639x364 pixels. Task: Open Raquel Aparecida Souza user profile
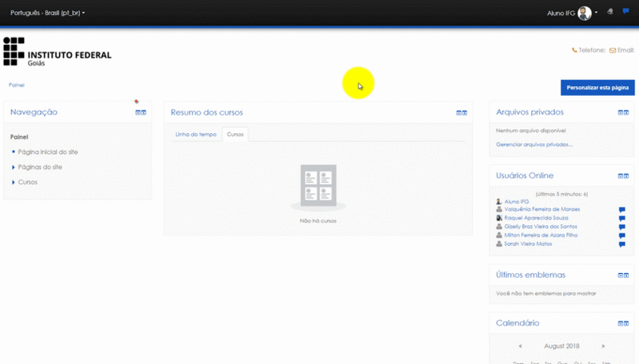(x=536, y=218)
